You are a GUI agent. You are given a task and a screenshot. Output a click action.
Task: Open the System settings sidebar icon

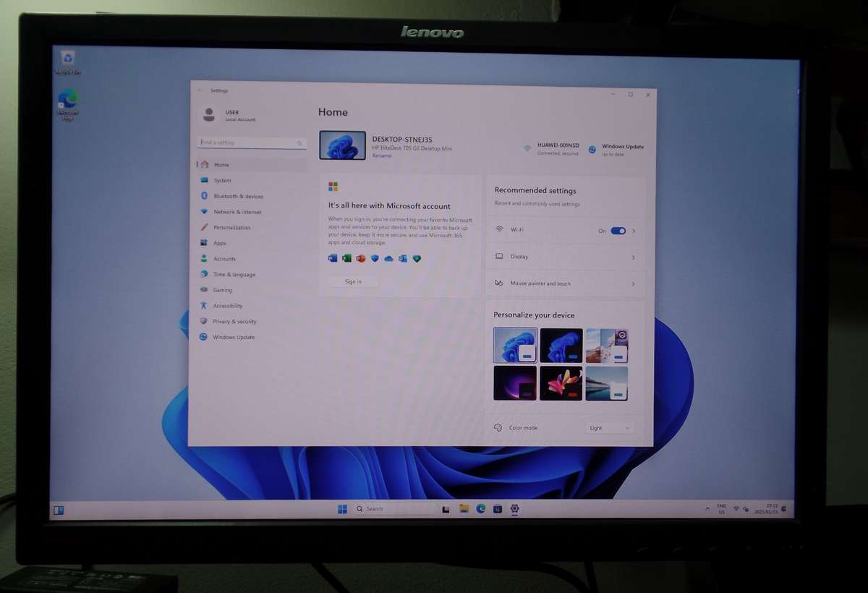point(221,180)
